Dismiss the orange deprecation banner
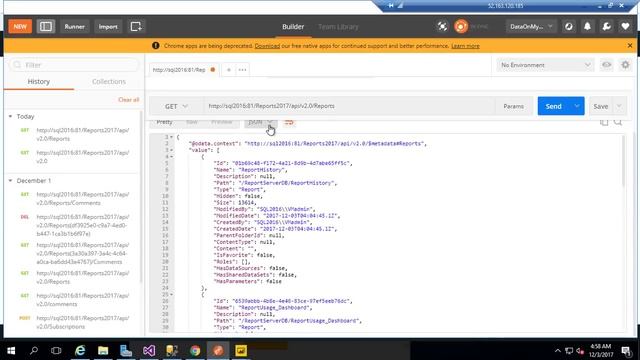 click(x=630, y=46)
